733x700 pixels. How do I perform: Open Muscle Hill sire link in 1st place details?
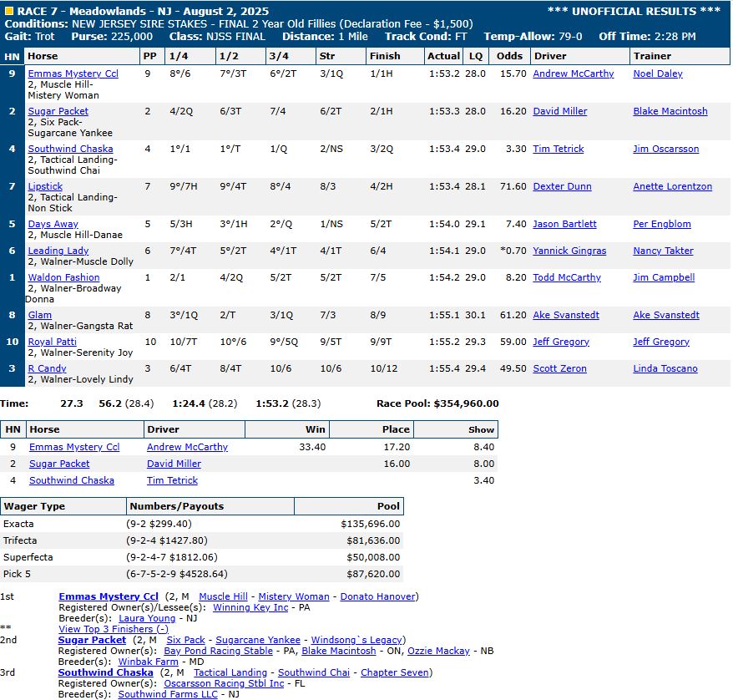[223, 596]
